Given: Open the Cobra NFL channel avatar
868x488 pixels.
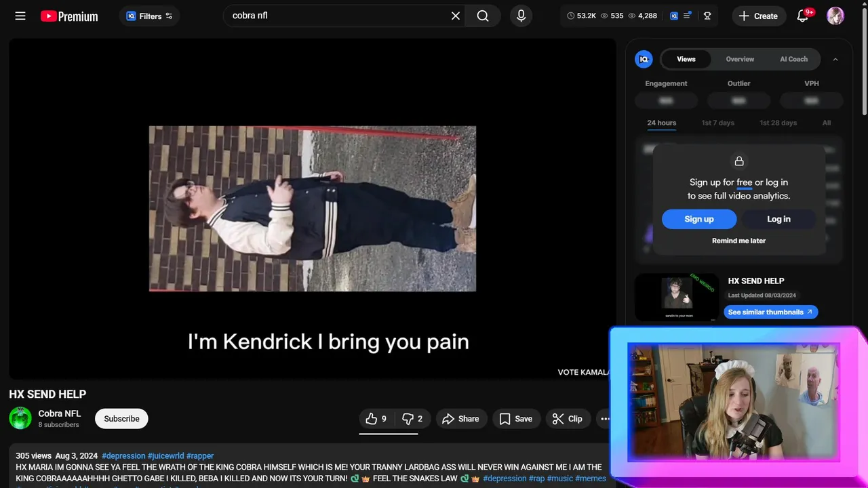Looking at the screenshot, I should 20,418.
